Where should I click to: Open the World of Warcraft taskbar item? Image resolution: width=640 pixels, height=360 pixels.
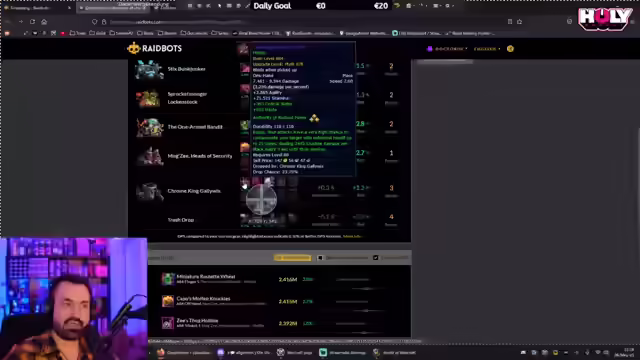[394, 353]
